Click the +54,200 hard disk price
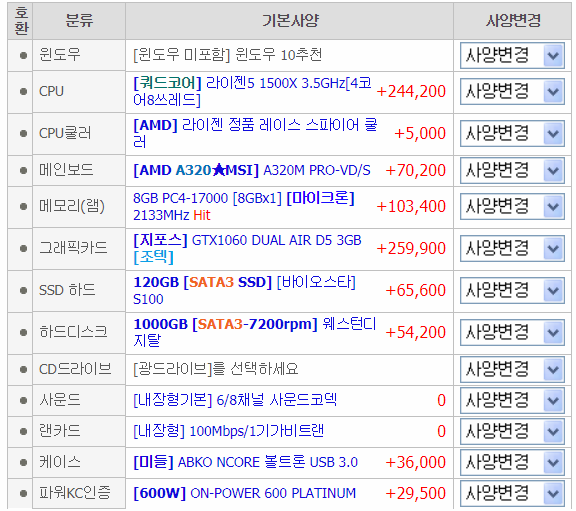 415,332
